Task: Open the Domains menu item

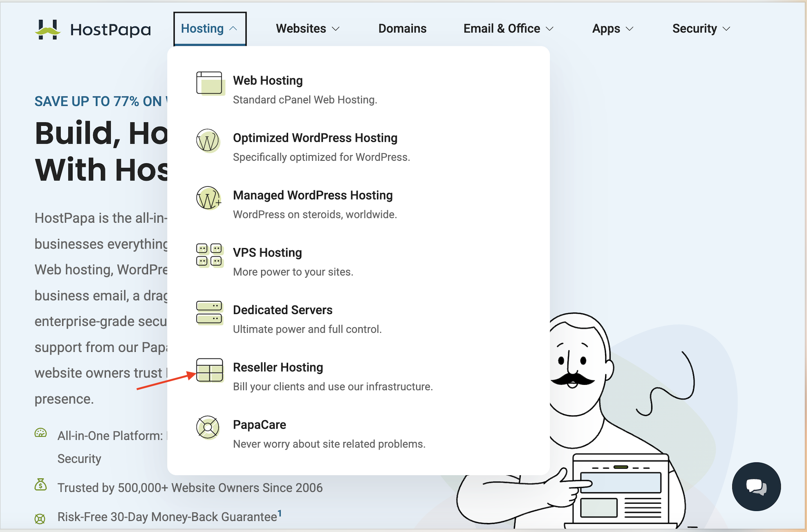Action: [402, 29]
